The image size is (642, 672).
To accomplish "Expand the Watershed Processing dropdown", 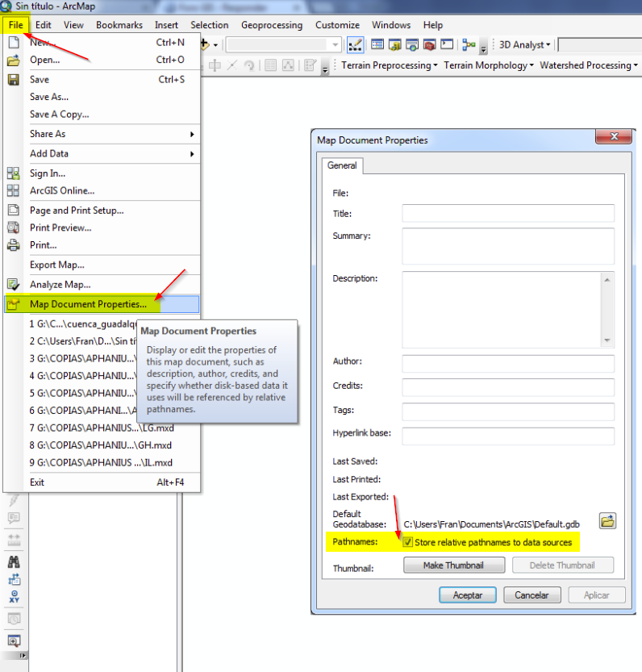I will coord(589,65).
